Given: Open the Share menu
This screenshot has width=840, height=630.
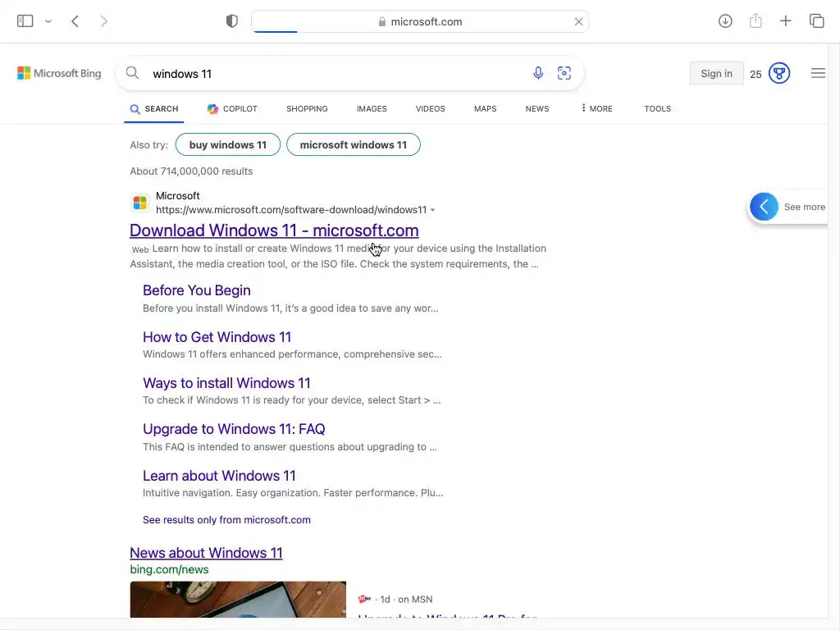Looking at the screenshot, I should click(x=756, y=21).
